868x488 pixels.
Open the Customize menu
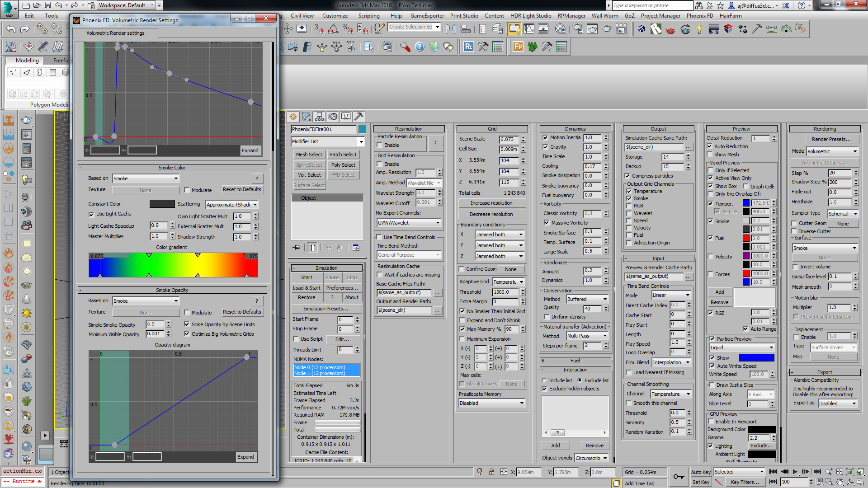click(x=335, y=16)
